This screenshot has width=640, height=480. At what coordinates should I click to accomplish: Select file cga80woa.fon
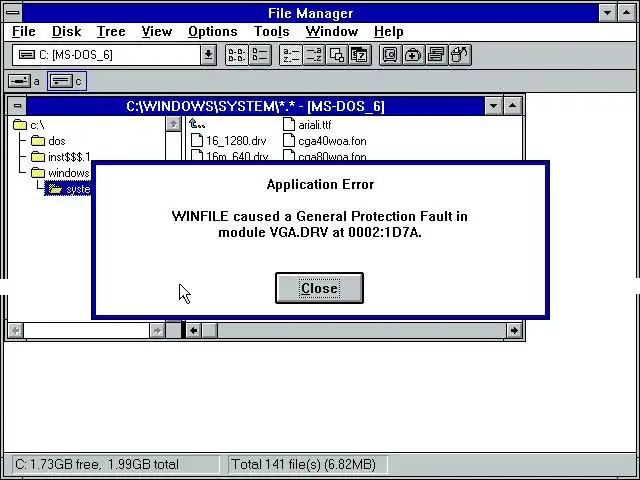324,156
